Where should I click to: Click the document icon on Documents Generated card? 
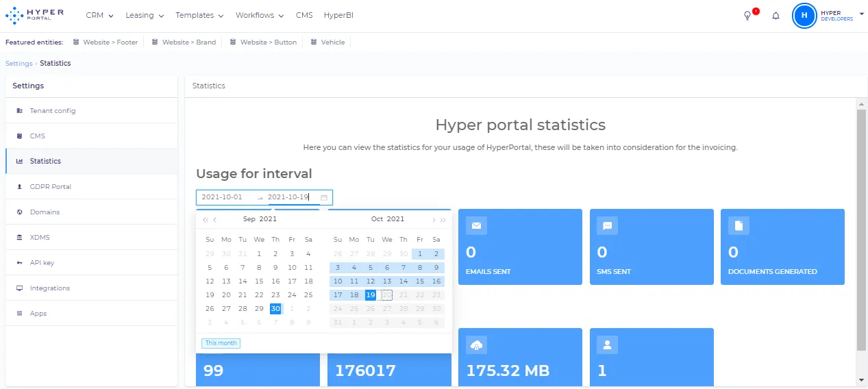739,225
